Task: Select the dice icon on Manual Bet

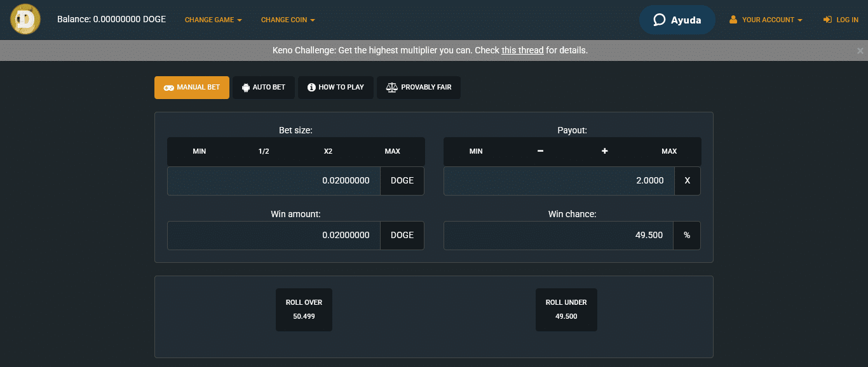Action: point(167,87)
